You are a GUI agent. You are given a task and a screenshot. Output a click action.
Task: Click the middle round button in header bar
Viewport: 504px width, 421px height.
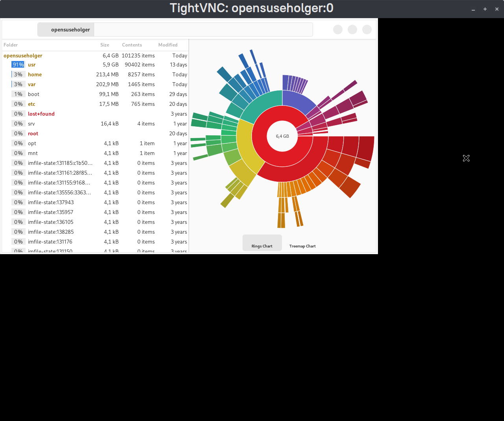352,30
